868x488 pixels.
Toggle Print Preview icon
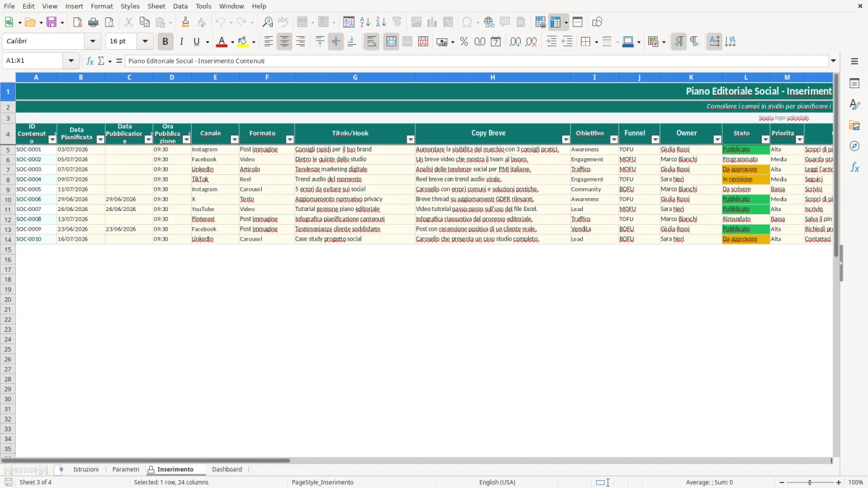tap(109, 22)
